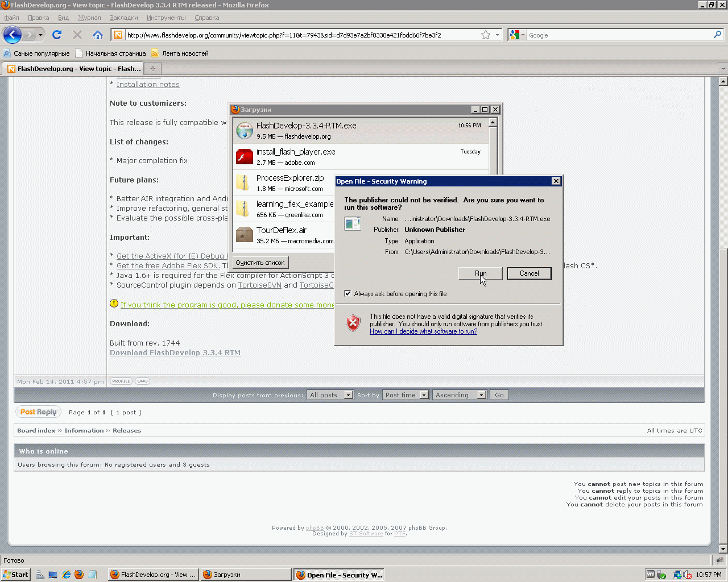Image resolution: width=728 pixels, height=582 pixels.
Task: Click the page scrollbar down arrow
Action: 723,549
